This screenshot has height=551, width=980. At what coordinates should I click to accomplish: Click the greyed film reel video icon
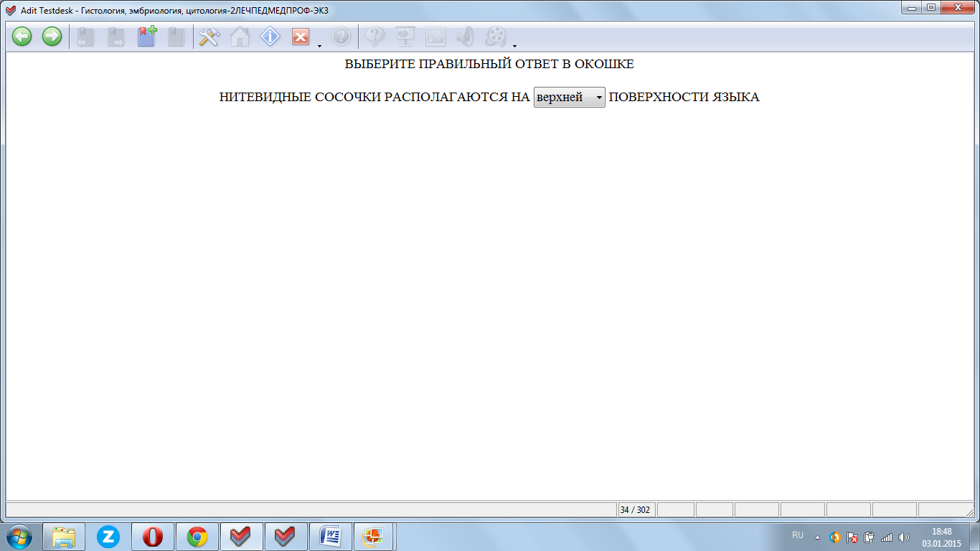pos(496,37)
